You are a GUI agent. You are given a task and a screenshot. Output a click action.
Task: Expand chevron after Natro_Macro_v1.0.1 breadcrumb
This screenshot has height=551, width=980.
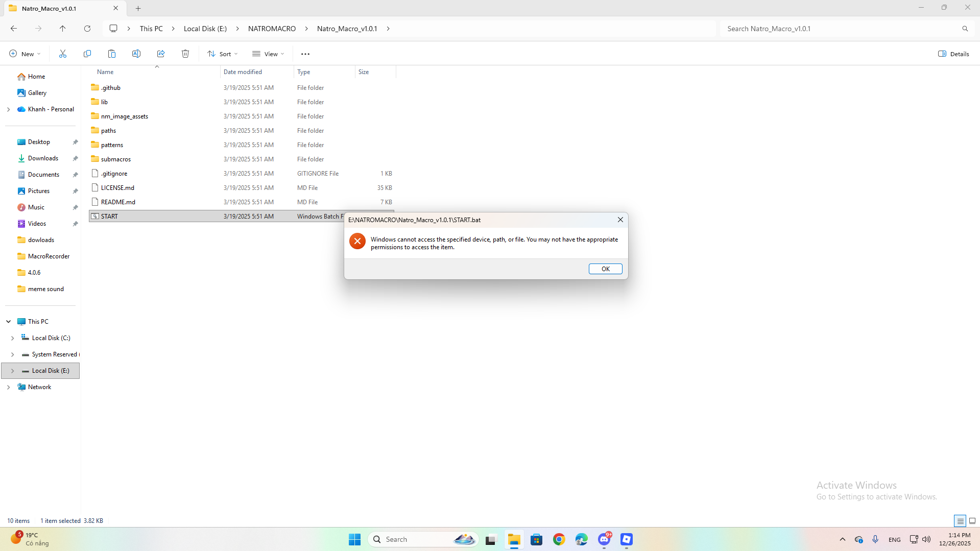(388, 29)
